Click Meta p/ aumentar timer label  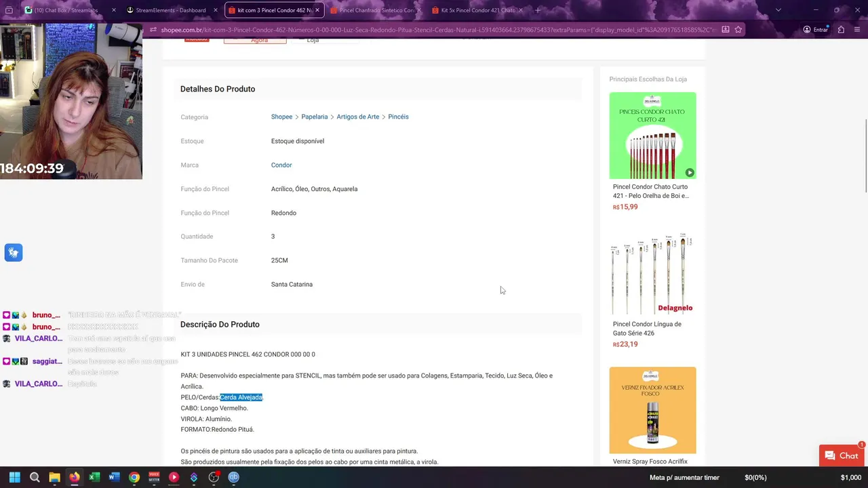pos(684,477)
